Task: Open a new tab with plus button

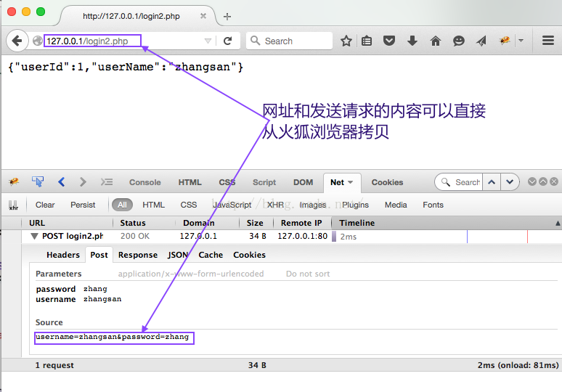Action: (x=227, y=17)
